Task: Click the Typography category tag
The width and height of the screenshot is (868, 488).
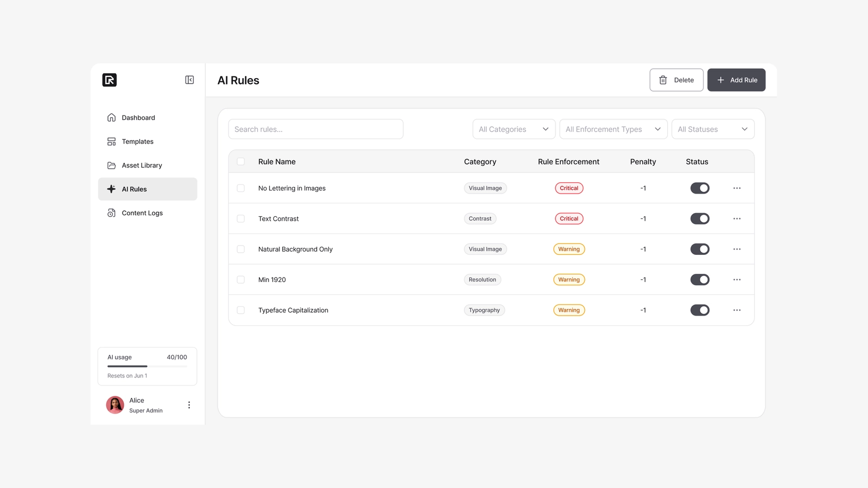Action: click(484, 310)
